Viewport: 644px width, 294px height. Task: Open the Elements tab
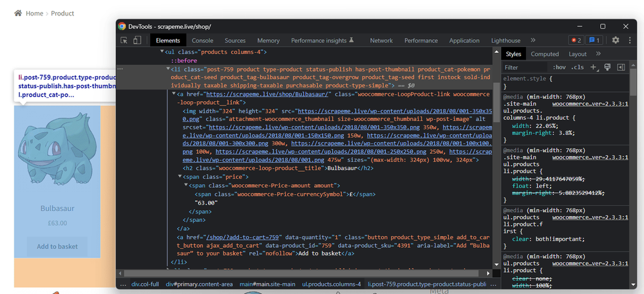(168, 40)
